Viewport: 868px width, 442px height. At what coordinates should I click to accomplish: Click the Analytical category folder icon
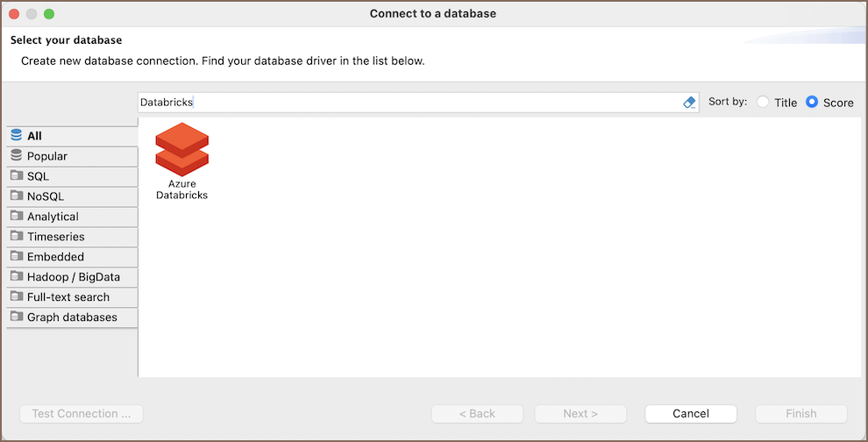[17, 216]
